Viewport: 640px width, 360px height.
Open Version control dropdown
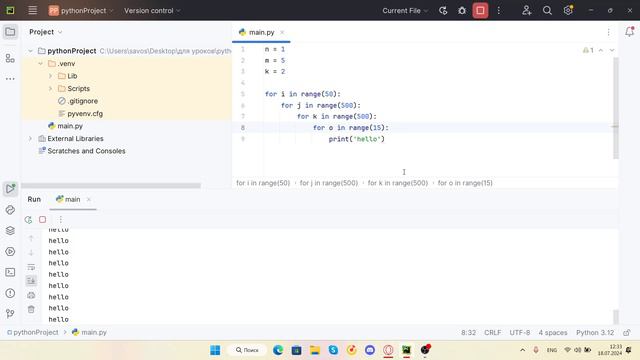152,11
